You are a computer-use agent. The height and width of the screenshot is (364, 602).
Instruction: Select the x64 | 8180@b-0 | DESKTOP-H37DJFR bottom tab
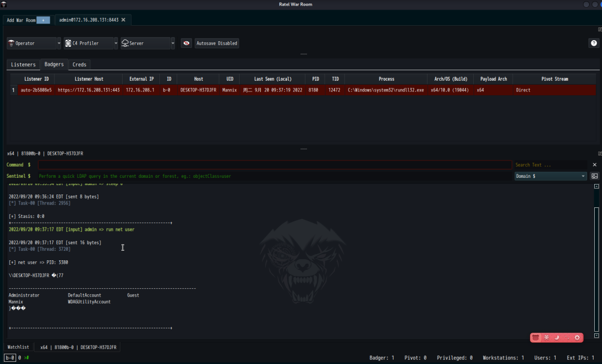78,347
